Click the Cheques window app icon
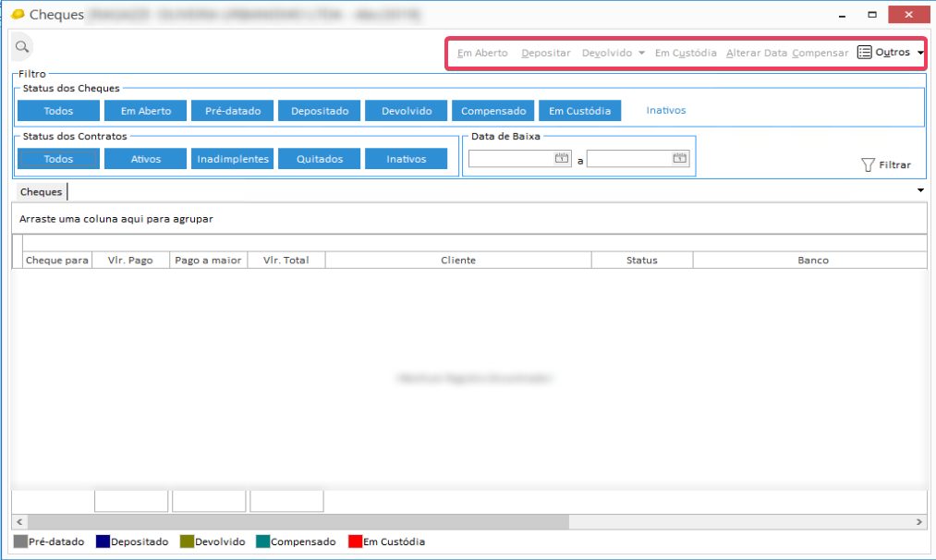Screen dimensions: 936x560 (18, 15)
